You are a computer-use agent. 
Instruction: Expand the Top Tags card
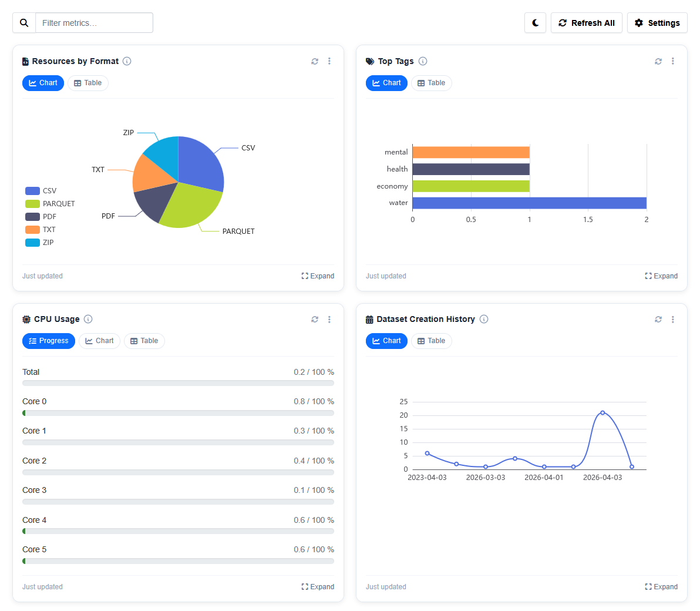(x=661, y=276)
